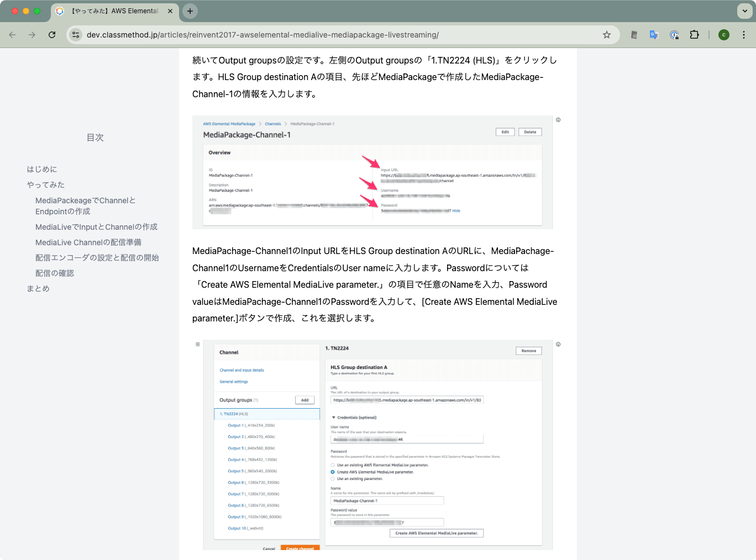Viewport: 756px width, 560px height.
Task: Jump to MediaPackeageでChannelとEndpointの作成 section
Action: coord(86,206)
